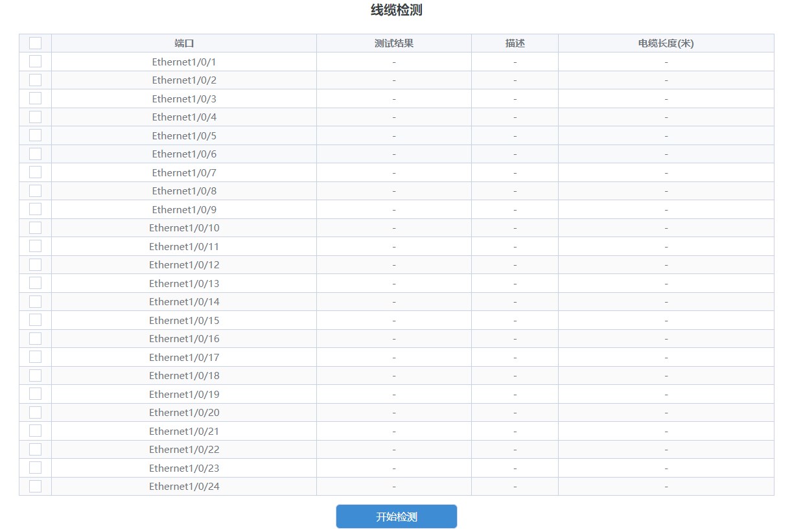Mark the Ethernet1/0/14 checkbox
792x532 pixels.
[35, 301]
